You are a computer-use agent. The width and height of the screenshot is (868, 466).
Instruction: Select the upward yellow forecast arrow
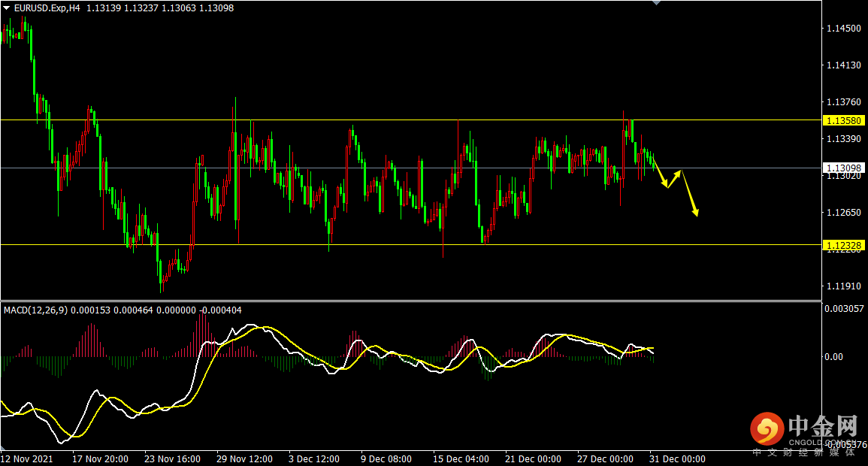[674, 179]
